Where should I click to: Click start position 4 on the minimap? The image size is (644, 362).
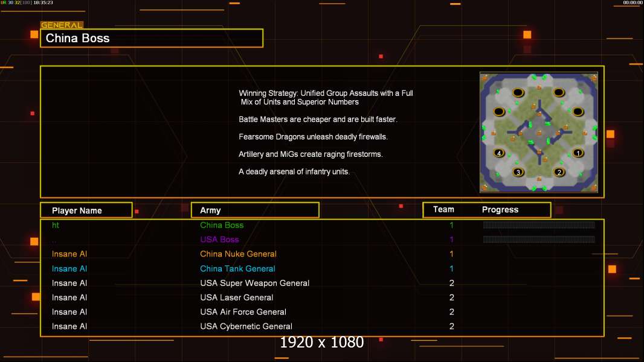499,153
